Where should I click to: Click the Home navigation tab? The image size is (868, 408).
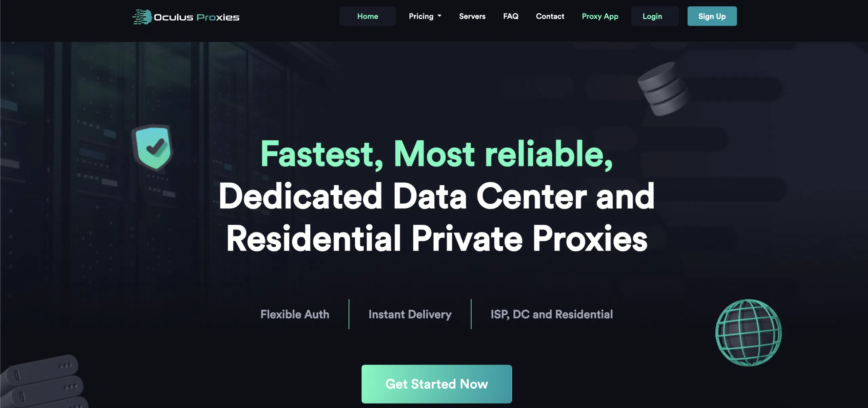tap(368, 16)
